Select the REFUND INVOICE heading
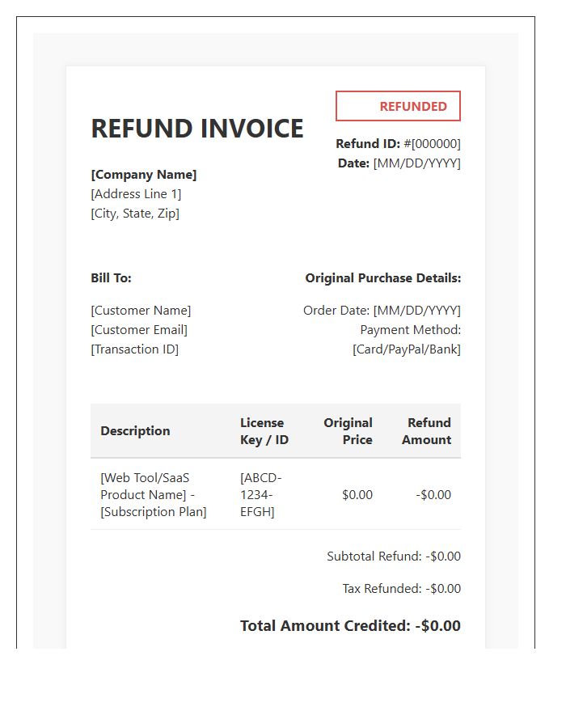Viewport: 566px width, 728px height. pyautogui.click(x=197, y=129)
